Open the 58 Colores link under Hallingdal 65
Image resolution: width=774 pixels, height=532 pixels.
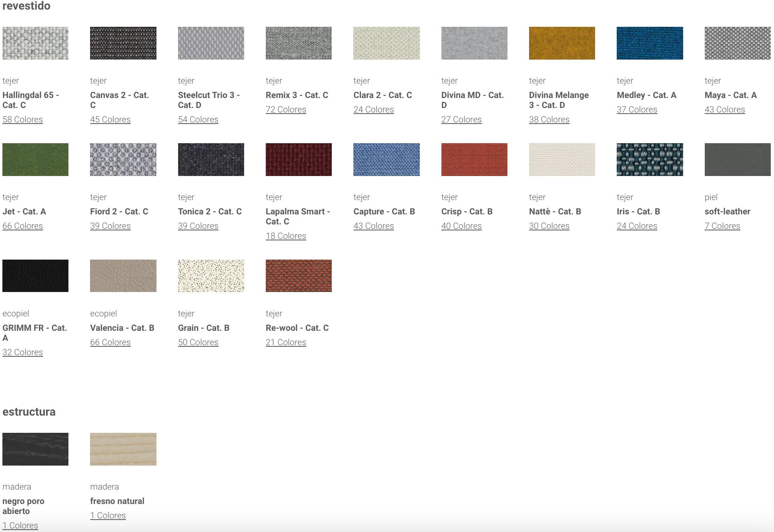pos(22,120)
